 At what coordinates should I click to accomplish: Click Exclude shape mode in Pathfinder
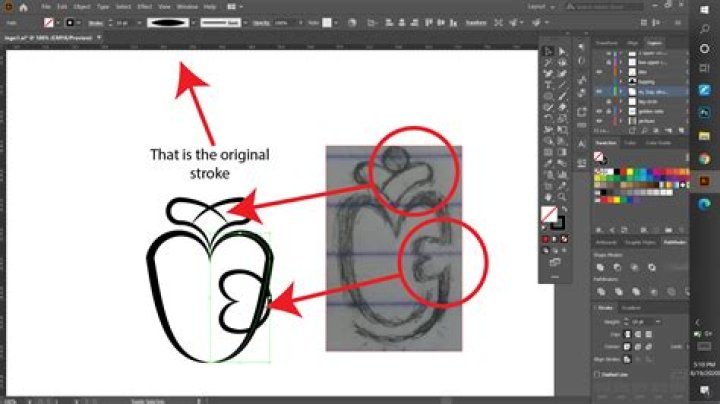point(652,267)
